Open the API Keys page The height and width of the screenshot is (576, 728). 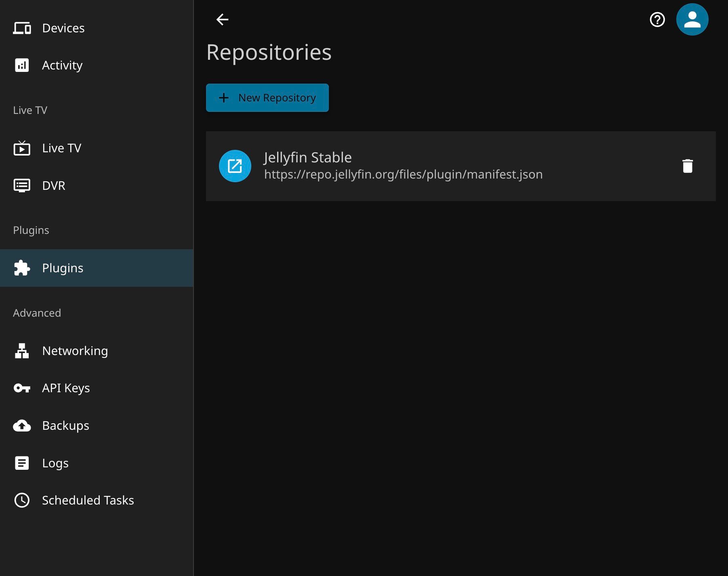pos(97,388)
